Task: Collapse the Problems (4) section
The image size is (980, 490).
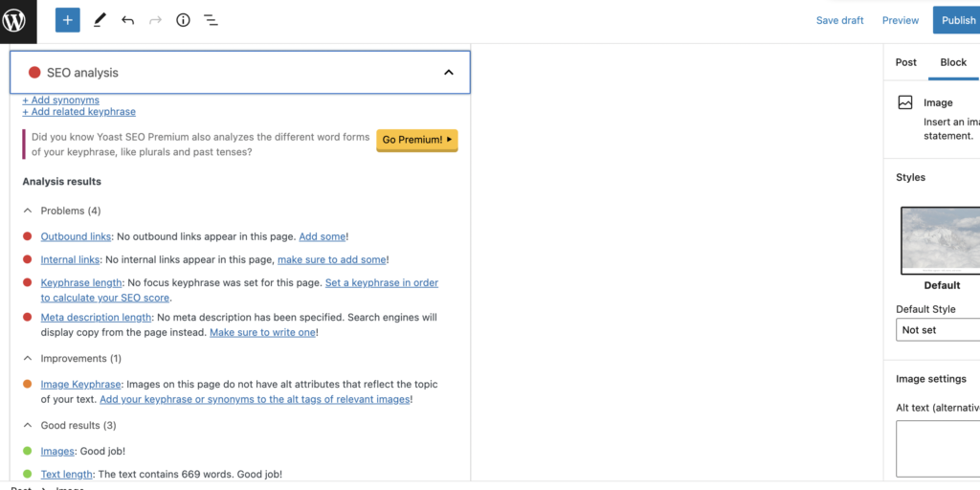Action: (x=28, y=211)
